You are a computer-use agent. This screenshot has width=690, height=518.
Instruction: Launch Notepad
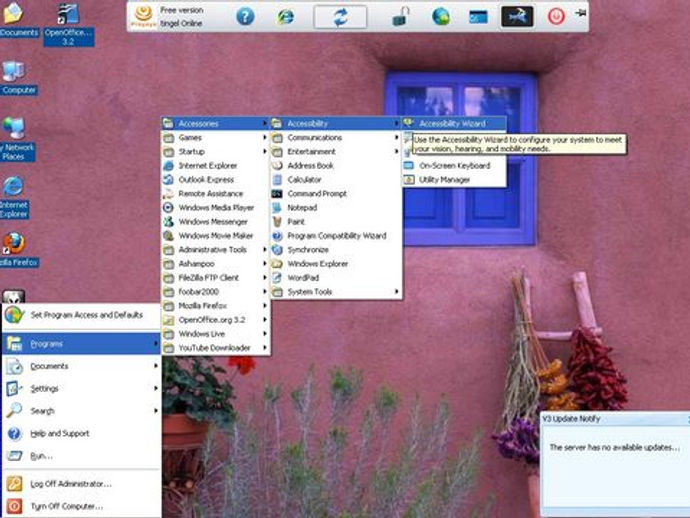[336, 208]
